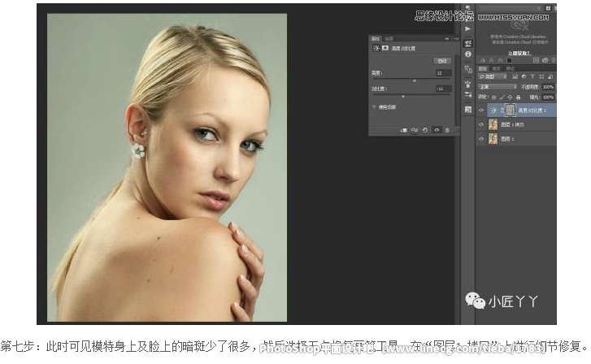Select the Brightness/Contrast layer mask thumbnail
The image size is (591, 364).
pos(511,110)
